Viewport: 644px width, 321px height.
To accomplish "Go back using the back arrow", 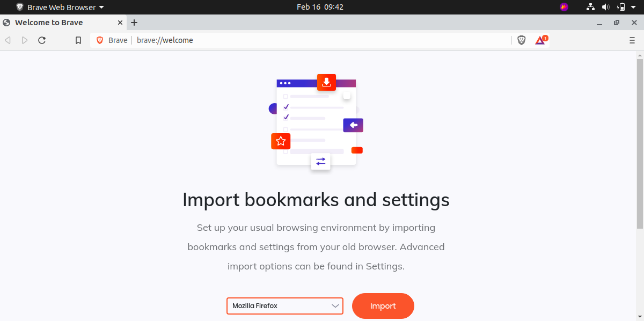I will 8,40.
